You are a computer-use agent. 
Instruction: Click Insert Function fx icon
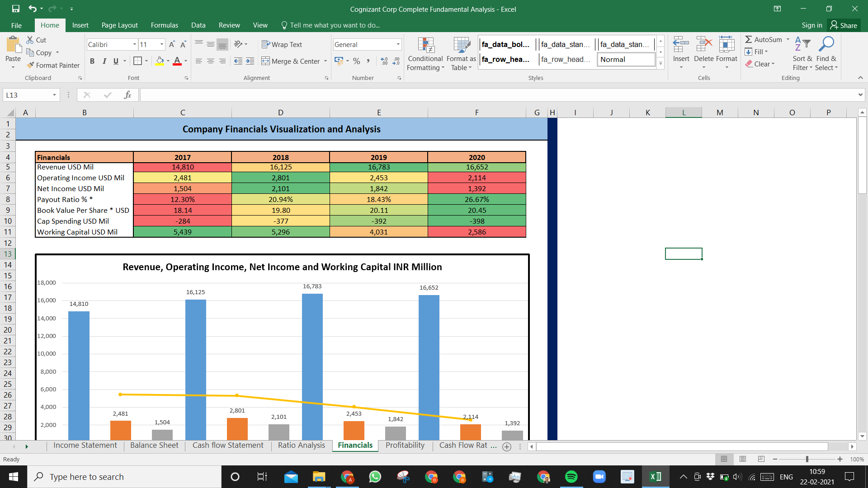[x=127, y=95]
